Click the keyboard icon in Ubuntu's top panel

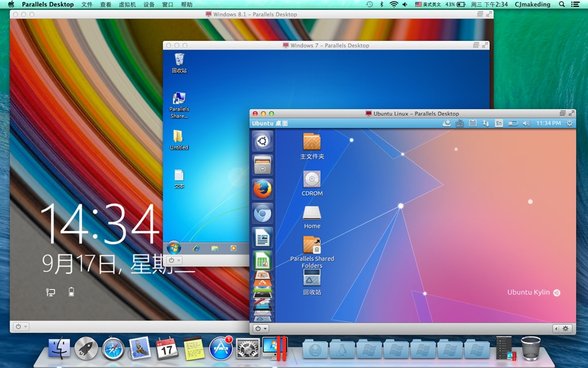point(459,123)
